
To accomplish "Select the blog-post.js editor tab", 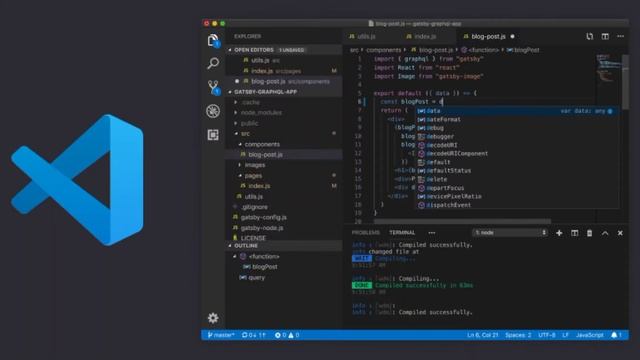I will [x=489, y=36].
